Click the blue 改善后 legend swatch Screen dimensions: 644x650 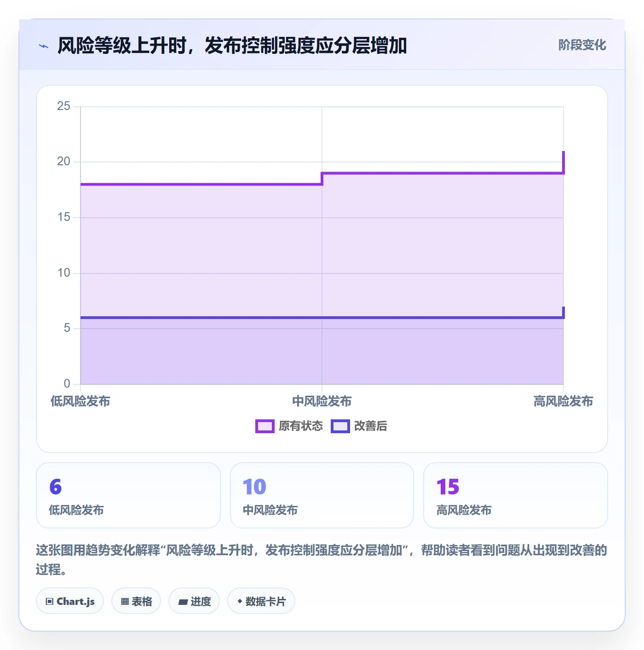click(340, 426)
